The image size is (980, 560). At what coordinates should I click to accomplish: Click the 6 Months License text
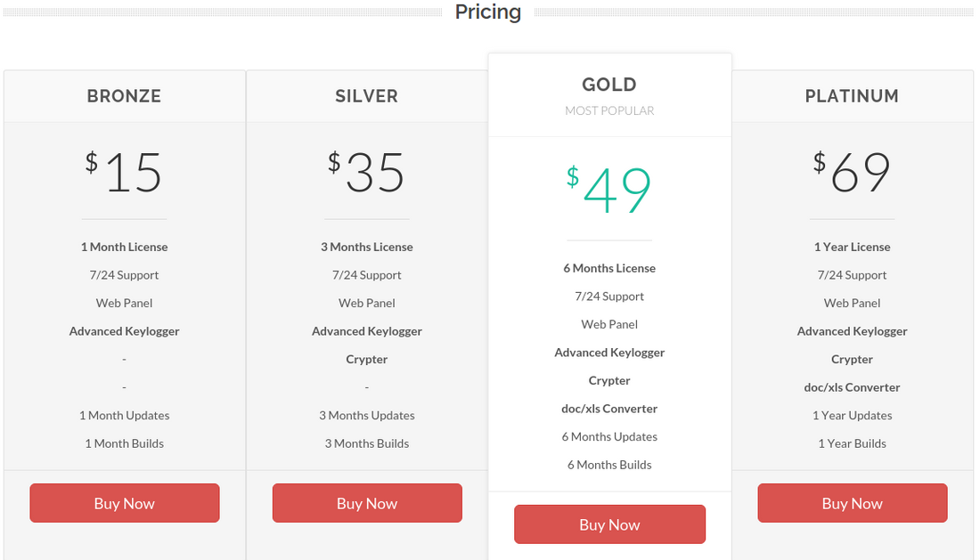[609, 268]
